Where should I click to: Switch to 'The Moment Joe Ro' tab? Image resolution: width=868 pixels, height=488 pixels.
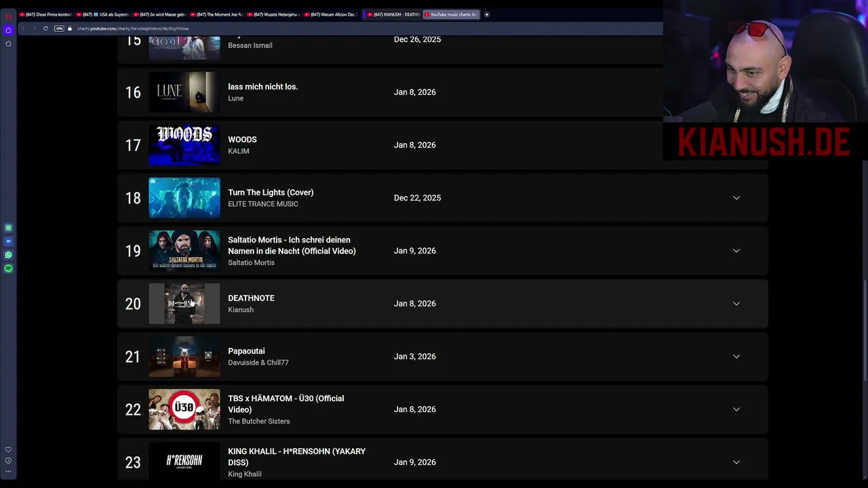click(x=216, y=14)
